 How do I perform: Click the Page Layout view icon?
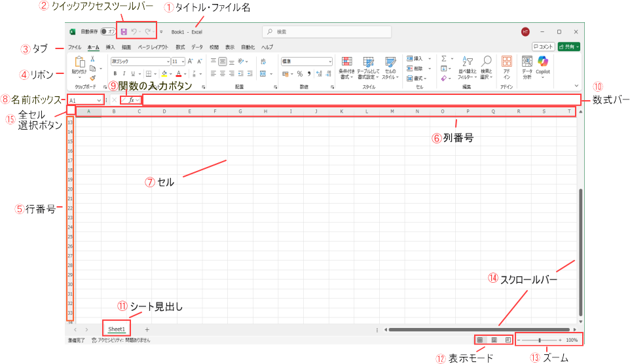pyautogui.click(x=494, y=340)
